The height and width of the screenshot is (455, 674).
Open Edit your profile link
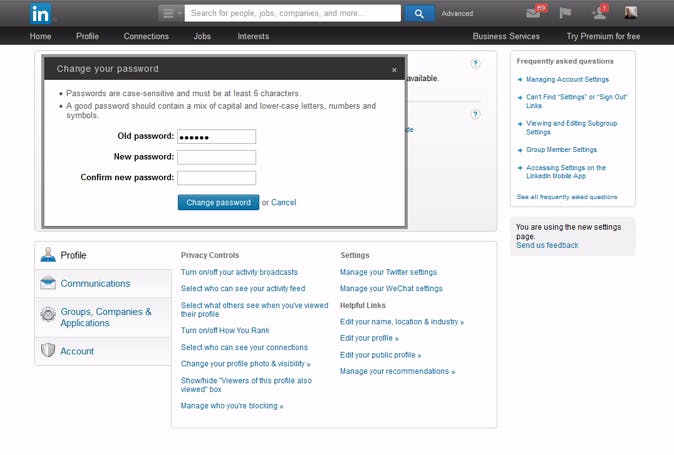pos(369,338)
